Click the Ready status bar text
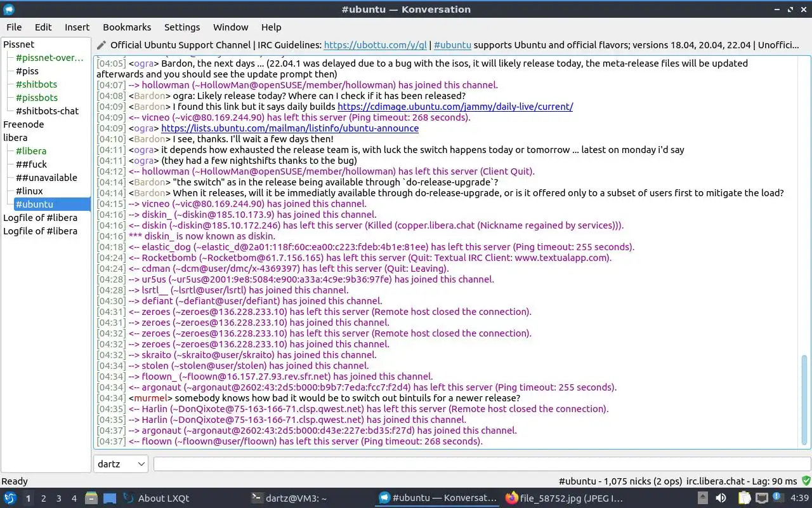The image size is (812, 508). [x=15, y=481]
